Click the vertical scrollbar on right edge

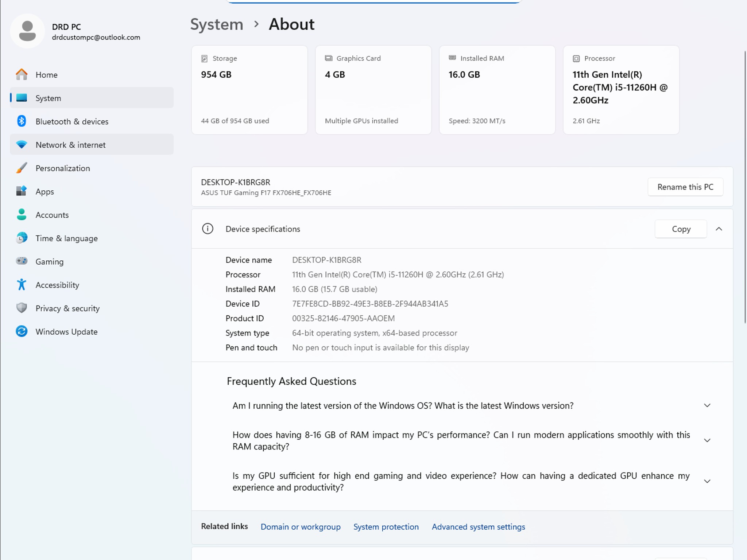point(745,187)
